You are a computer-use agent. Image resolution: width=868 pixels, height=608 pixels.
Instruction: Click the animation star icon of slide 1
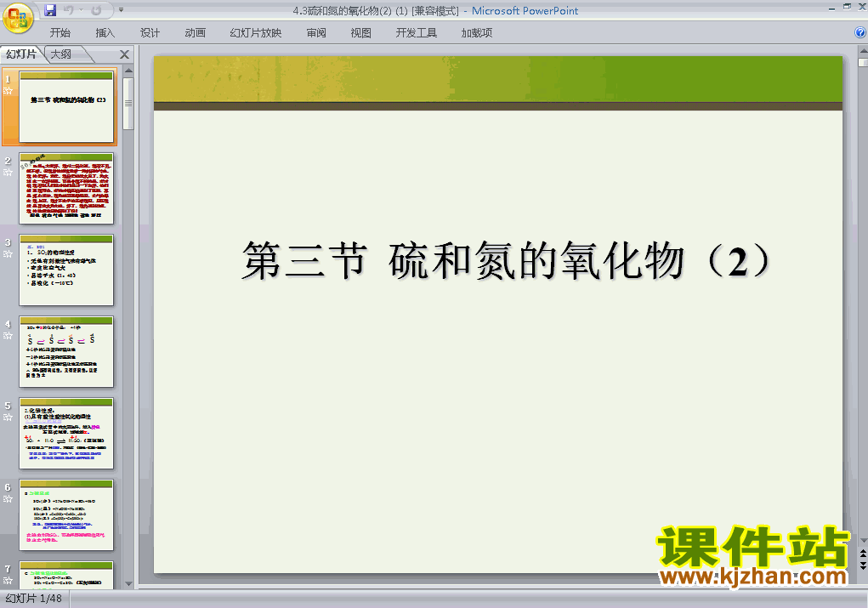tap(8, 90)
